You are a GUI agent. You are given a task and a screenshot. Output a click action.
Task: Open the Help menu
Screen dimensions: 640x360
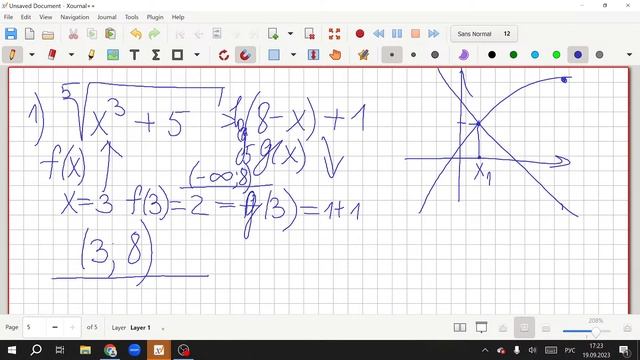pyautogui.click(x=178, y=17)
